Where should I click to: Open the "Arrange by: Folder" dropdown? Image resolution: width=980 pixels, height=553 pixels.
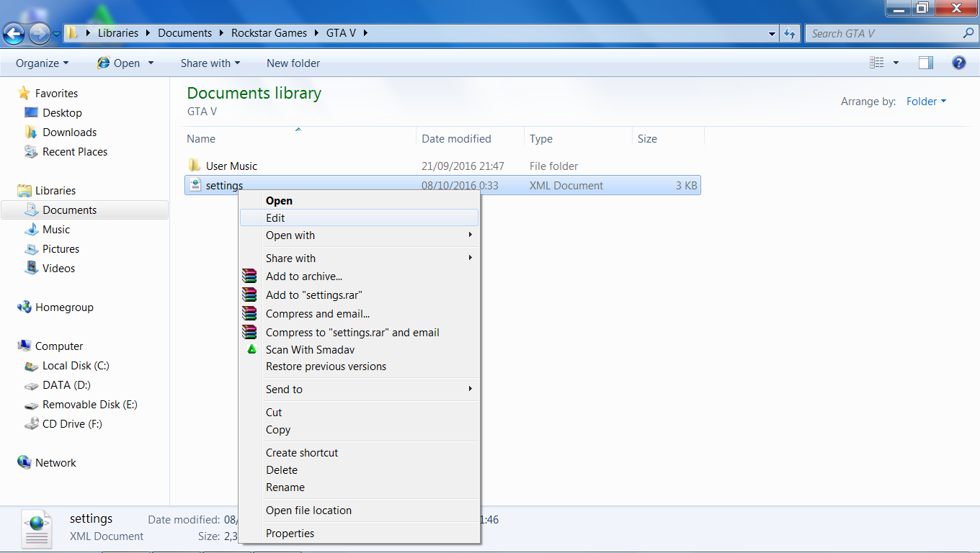[x=927, y=102]
